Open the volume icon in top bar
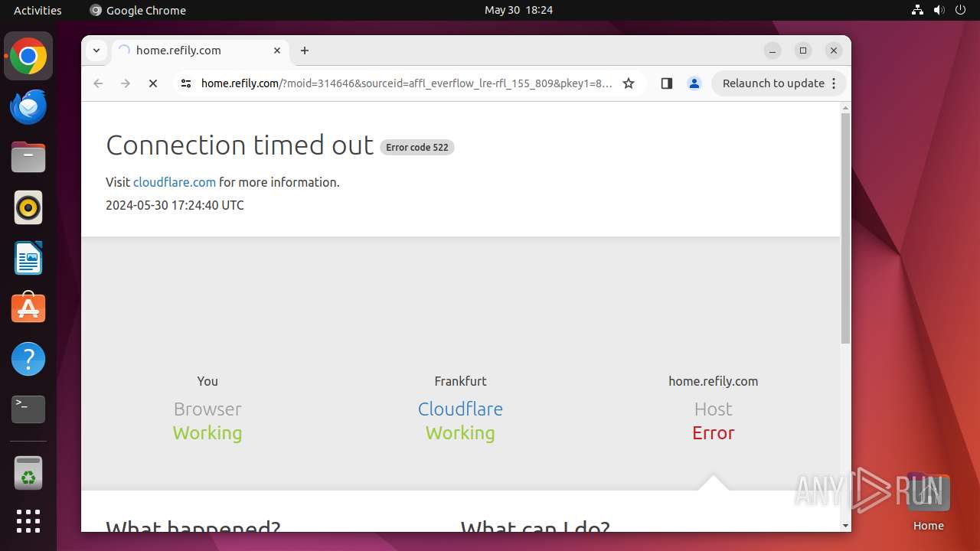 pyautogui.click(x=939, y=10)
